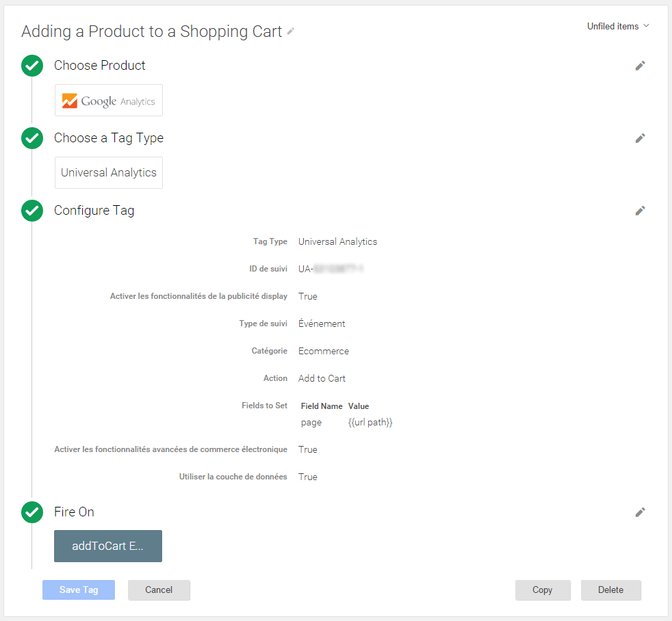Click the Configure Tag green checkmark
The image size is (672, 621).
pos(32,211)
